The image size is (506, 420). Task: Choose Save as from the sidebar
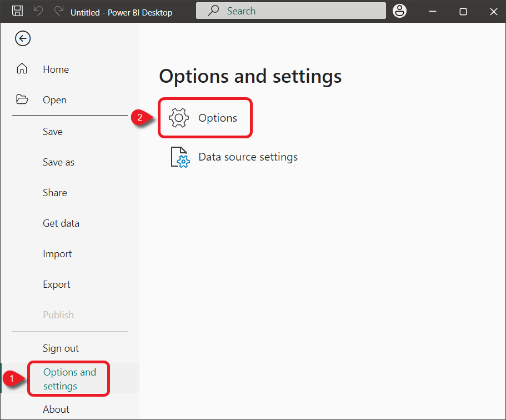[x=58, y=162]
